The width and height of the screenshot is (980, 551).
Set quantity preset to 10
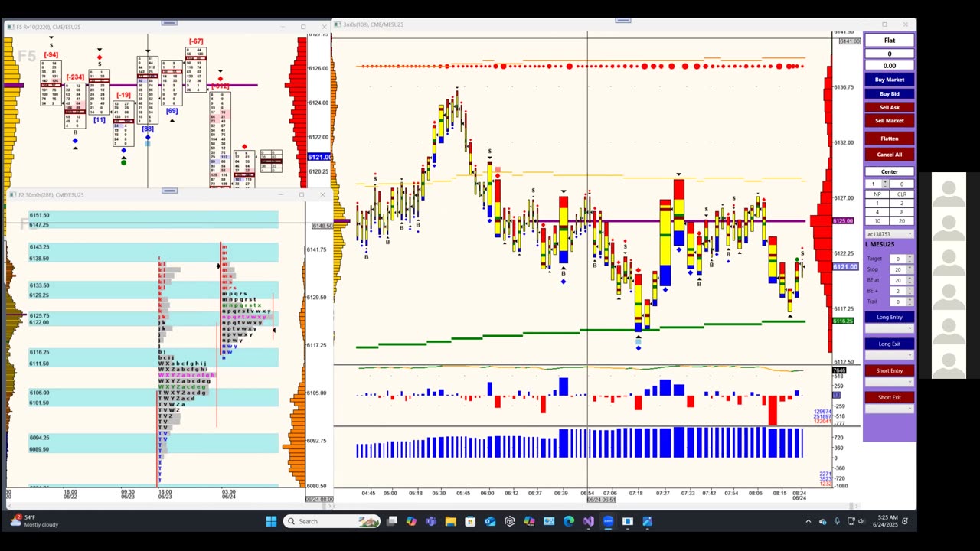pyautogui.click(x=877, y=221)
